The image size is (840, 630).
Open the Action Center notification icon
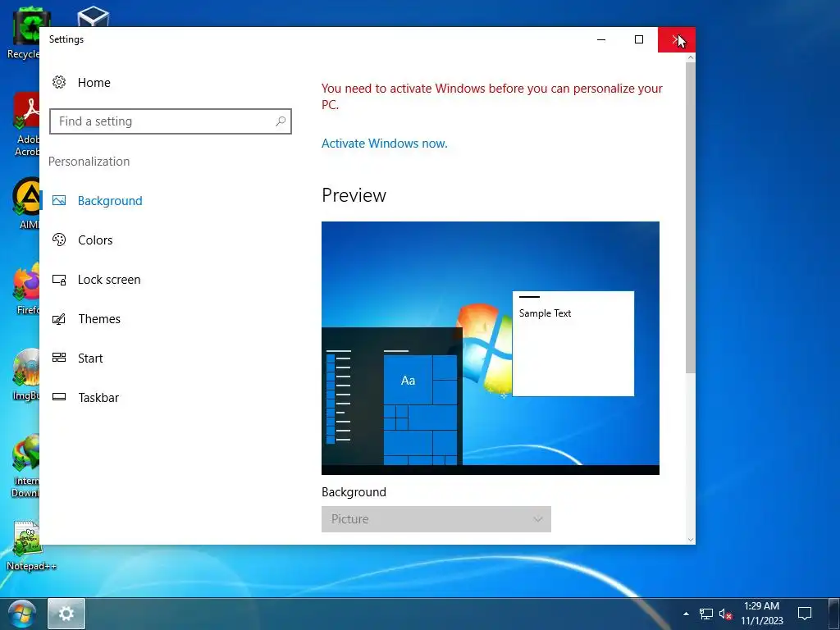(x=805, y=614)
